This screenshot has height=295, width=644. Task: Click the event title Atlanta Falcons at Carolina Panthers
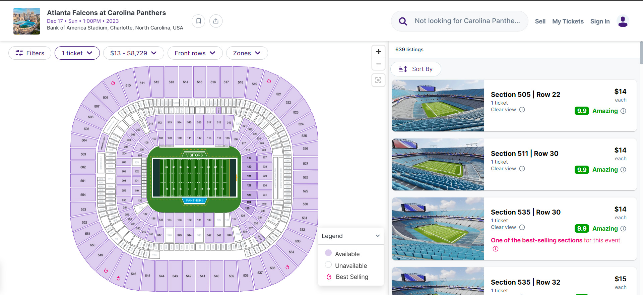[106, 13]
